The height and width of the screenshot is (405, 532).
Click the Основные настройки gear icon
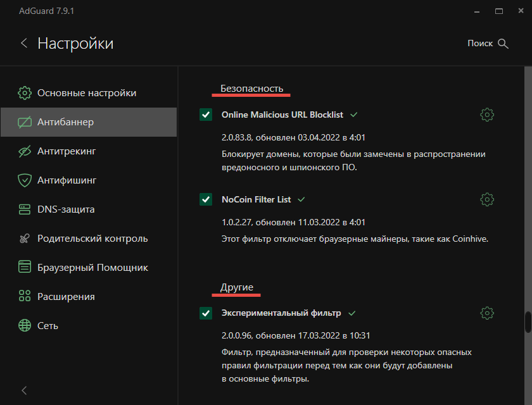tap(25, 93)
